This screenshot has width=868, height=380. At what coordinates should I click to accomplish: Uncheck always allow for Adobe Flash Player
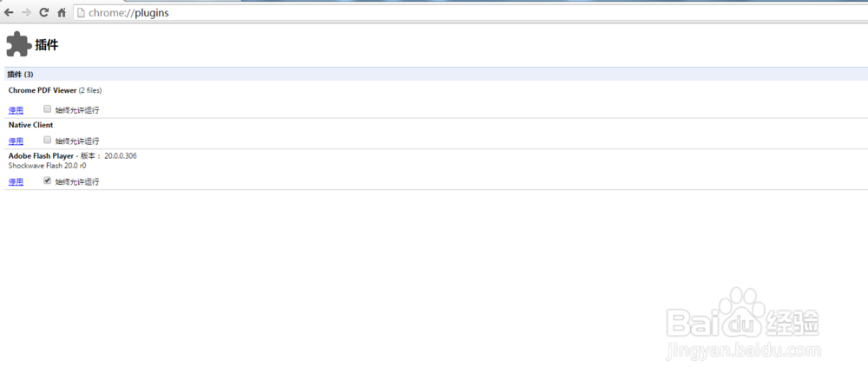click(x=48, y=181)
